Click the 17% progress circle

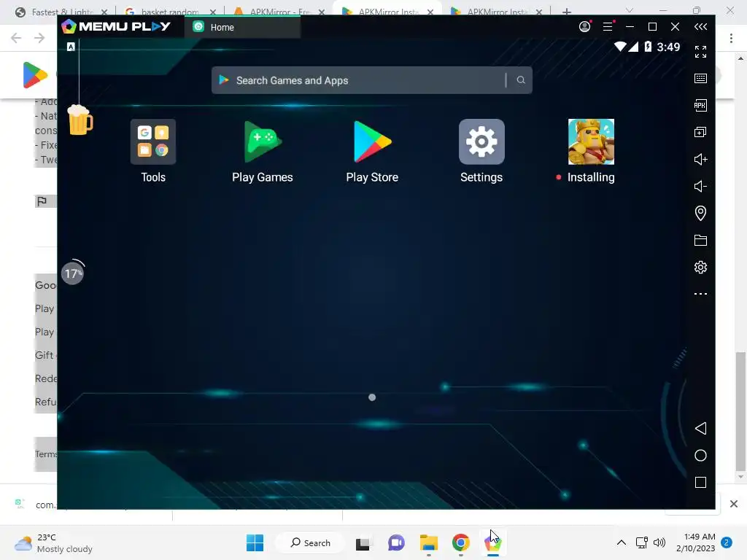(72, 273)
